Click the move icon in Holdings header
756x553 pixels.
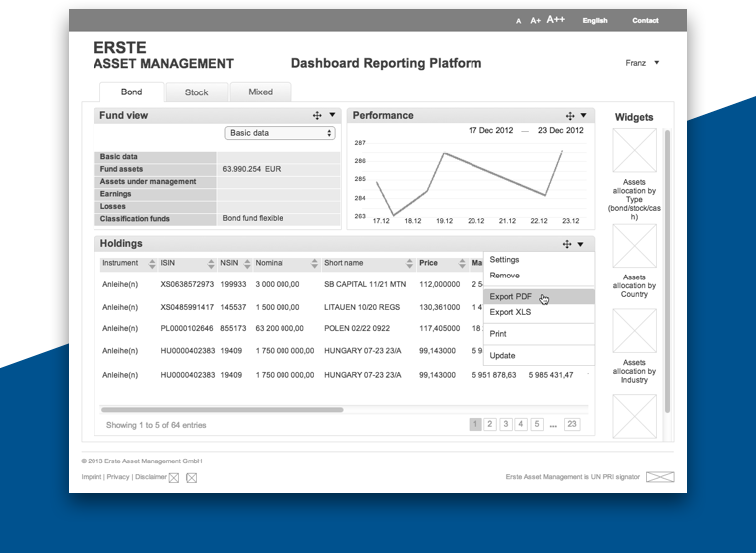(567, 244)
